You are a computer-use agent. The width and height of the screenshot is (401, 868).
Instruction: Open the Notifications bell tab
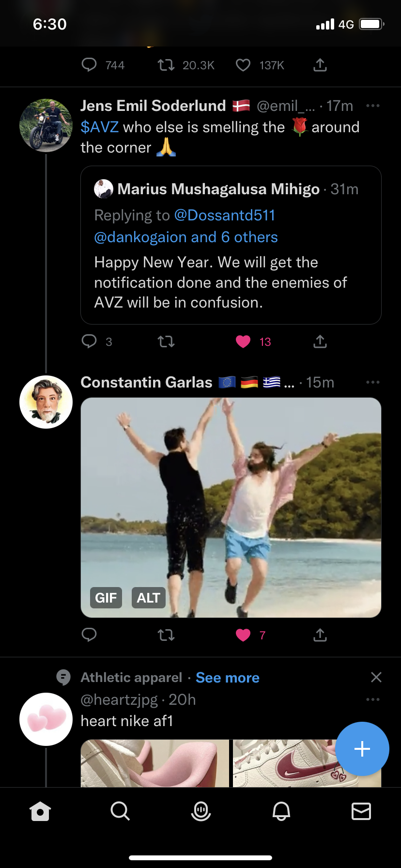(x=281, y=811)
